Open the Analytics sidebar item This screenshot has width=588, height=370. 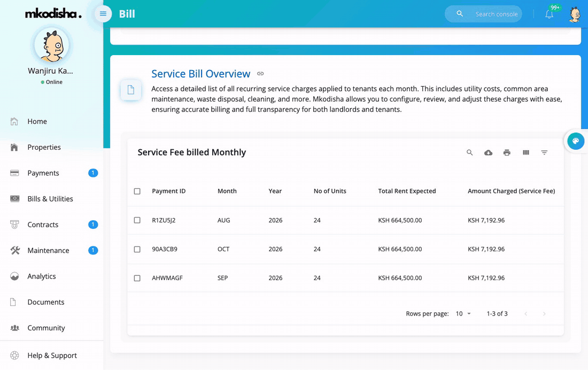point(42,276)
